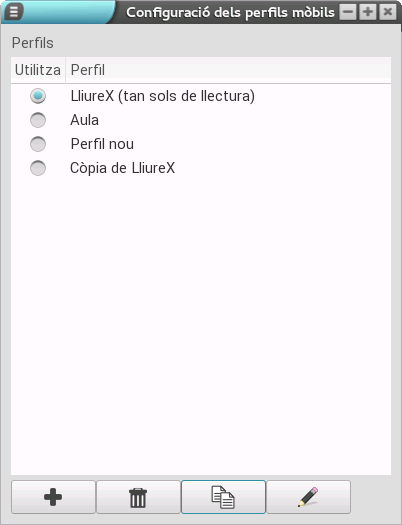The width and height of the screenshot is (402, 525).
Task: Delete profile using the trash icon
Action: point(138,497)
